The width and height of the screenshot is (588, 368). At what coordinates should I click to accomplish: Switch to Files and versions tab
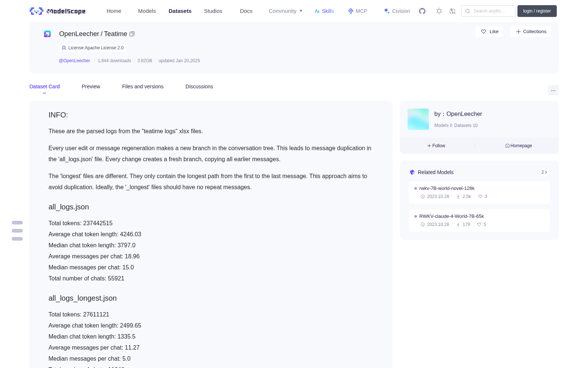coord(143,86)
